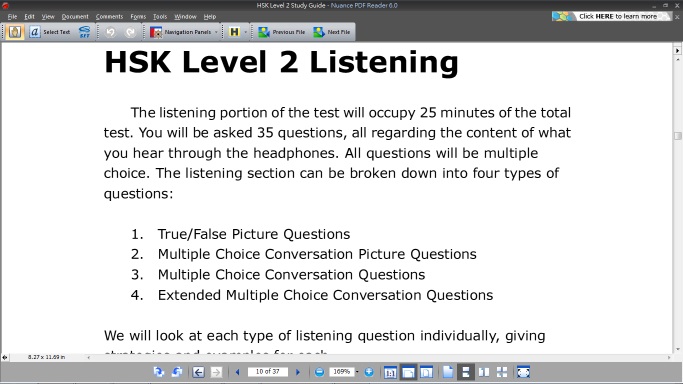Screen dimensions: 683x384
Task: Toggle Fit Width view
Action: 408,372
